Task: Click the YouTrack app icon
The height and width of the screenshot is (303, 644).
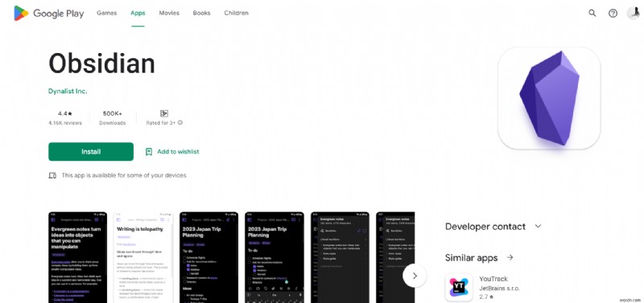Action: [459, 288]
